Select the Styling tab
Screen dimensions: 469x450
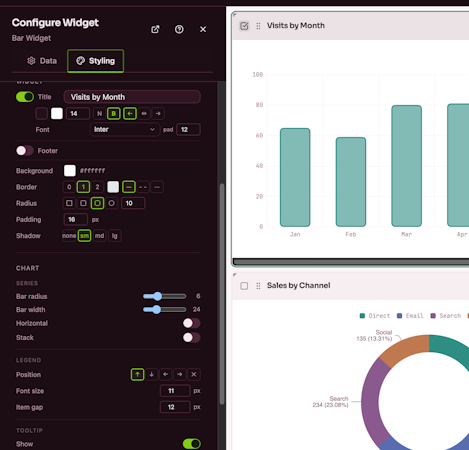pos(96,61)
